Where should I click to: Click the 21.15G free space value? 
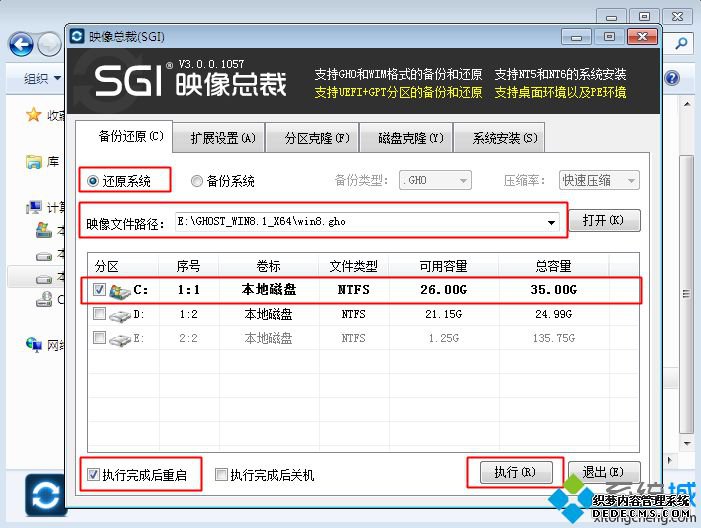pos(443,314)
